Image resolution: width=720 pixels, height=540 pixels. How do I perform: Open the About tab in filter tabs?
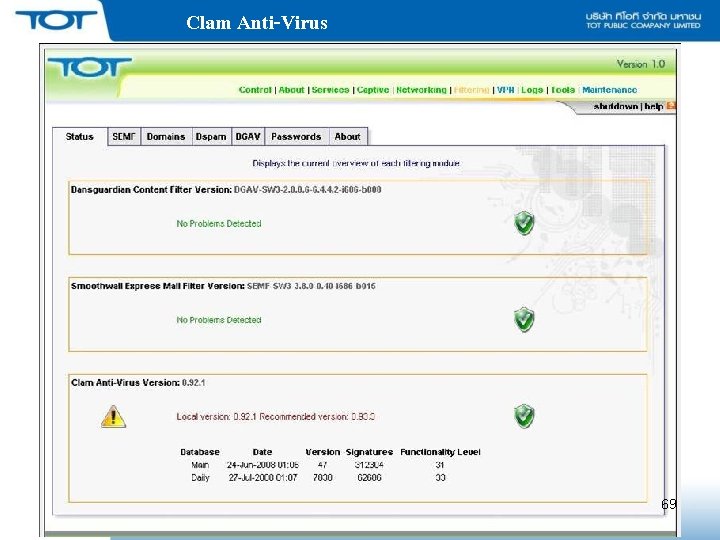coord(348,136)
